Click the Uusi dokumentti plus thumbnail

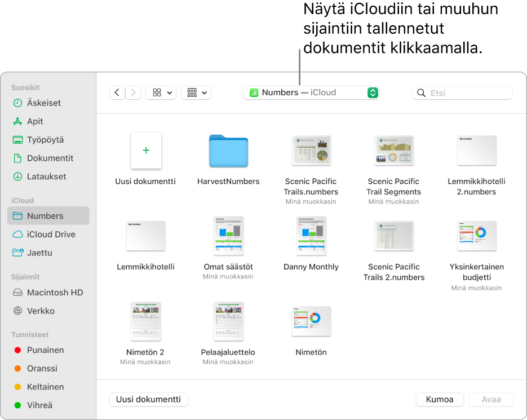[146, 151]
